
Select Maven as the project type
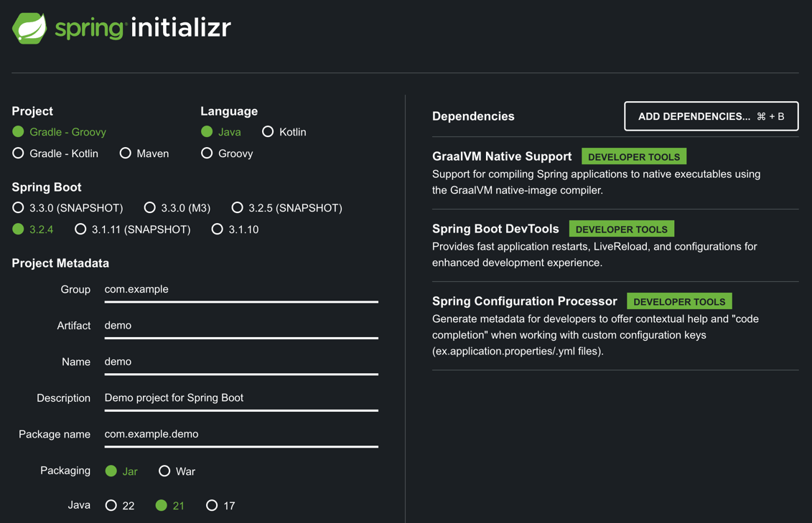coord(124,154)
